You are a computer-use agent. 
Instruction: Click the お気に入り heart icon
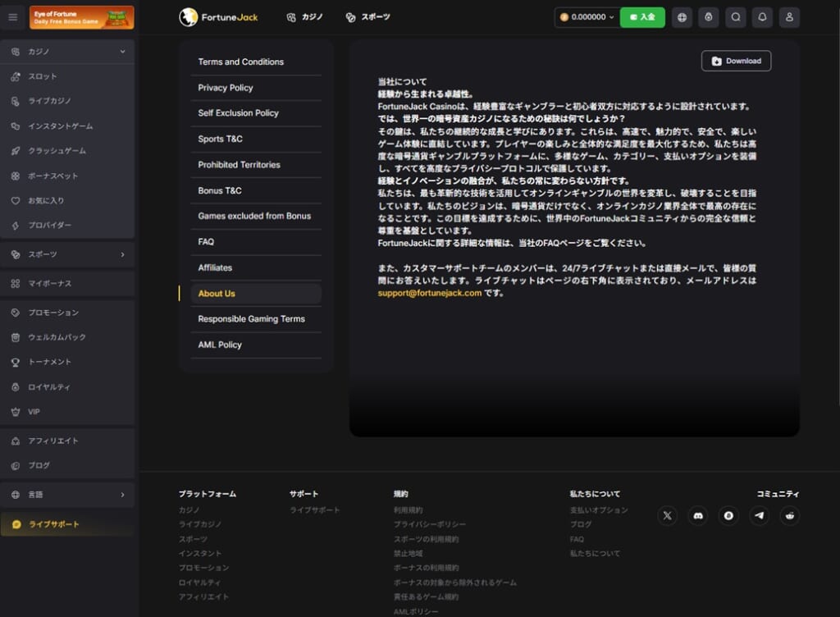tap(16, 201)
